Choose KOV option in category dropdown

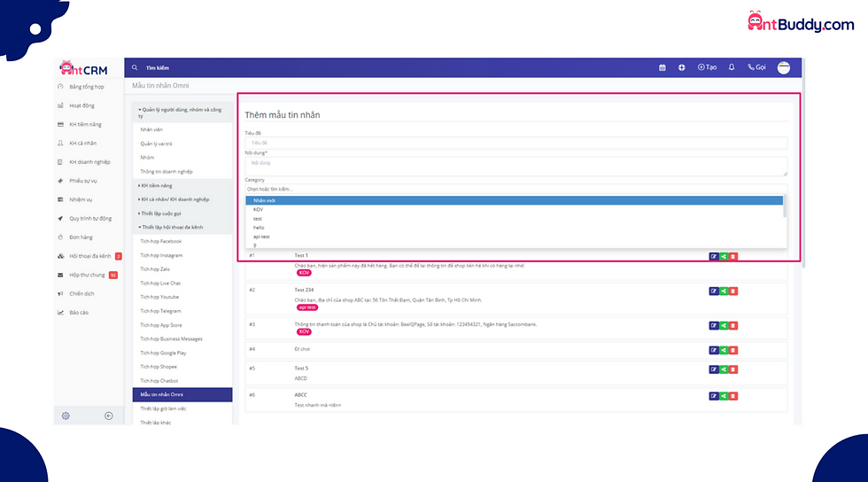click(515, 209)
